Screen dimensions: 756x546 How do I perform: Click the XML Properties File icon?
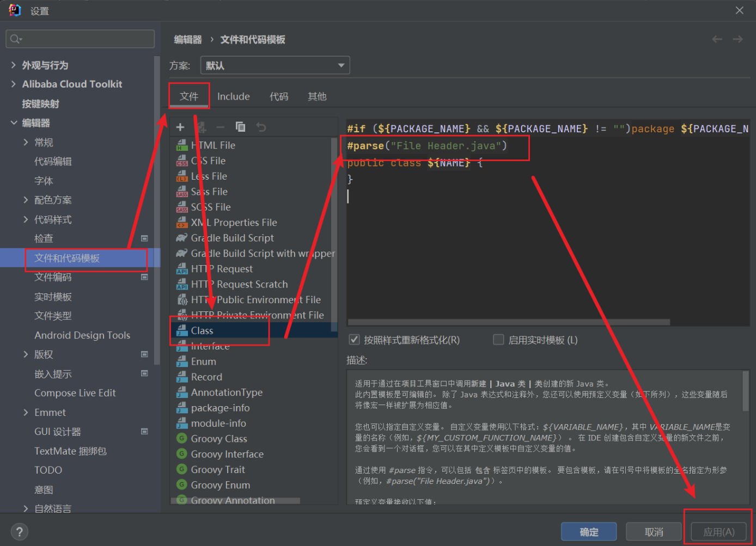[x=182, y=222]
